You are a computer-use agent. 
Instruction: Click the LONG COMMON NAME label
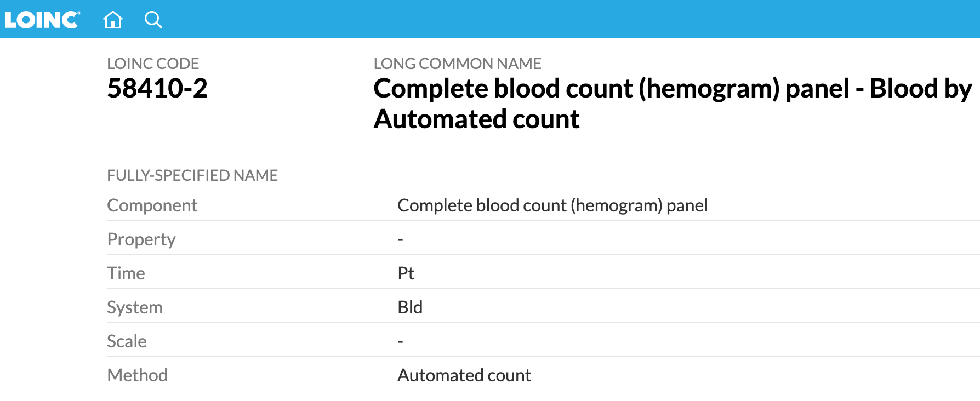coord(457,64)
